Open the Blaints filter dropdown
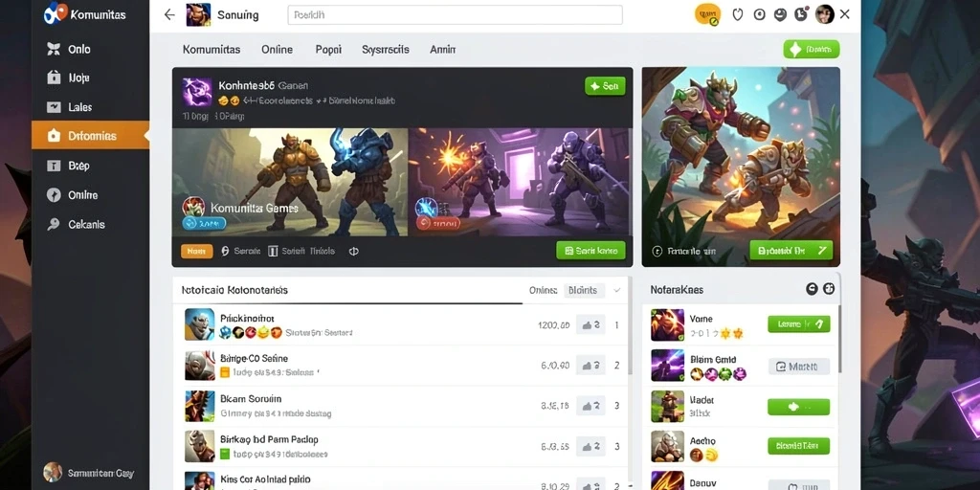 tap(585, 290)
